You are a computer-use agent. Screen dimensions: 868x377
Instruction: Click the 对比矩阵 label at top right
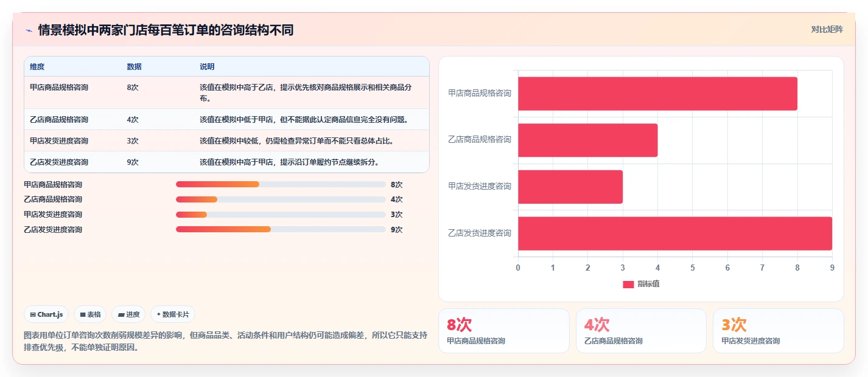click(x=827, y=30)
